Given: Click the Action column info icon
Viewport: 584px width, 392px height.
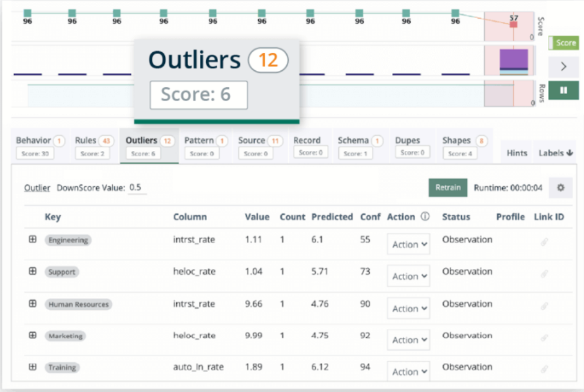Looking at the screenshot, I should coord(425,217).
